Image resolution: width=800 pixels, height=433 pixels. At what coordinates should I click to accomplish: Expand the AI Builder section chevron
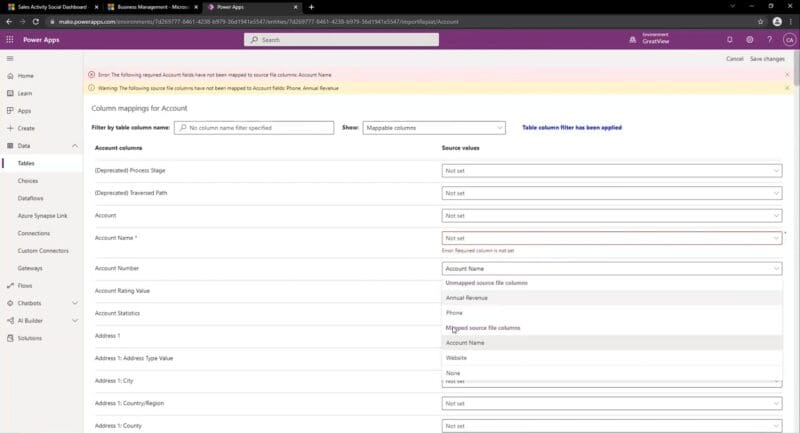pos(75,321)
